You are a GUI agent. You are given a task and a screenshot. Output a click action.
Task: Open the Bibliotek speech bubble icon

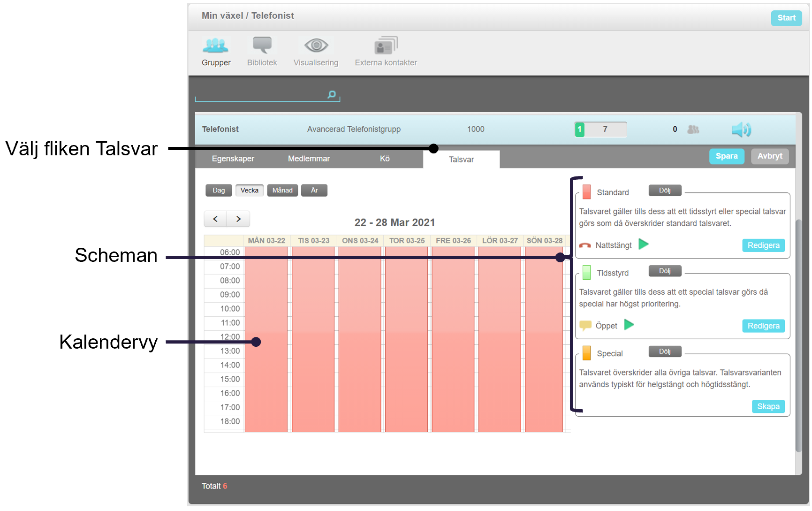point(262,46)
